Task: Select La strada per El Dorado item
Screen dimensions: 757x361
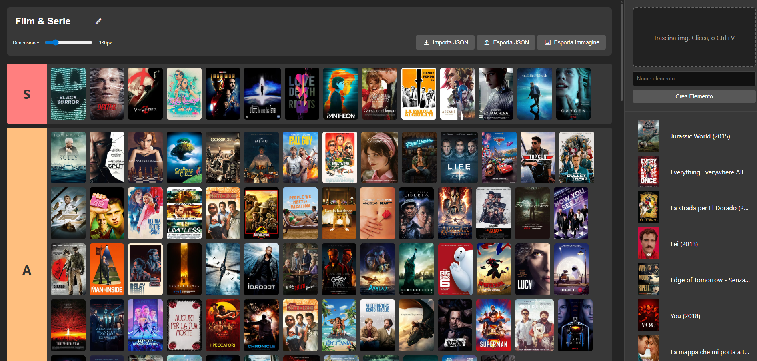Action: pyautogui.click(x=694, y=208)
